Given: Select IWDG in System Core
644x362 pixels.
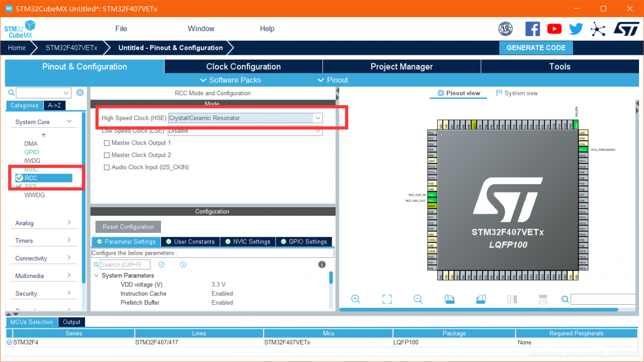Looking at the screenshot, I should pyautogui.click(x=32, y=161).
